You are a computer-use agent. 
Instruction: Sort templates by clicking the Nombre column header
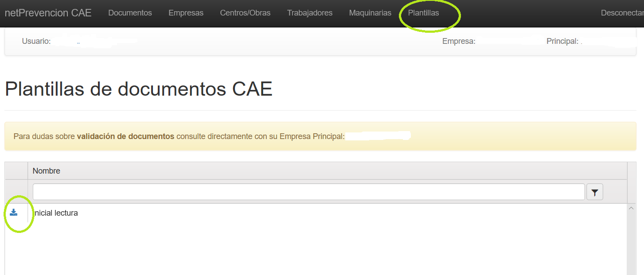pos(46,170)
